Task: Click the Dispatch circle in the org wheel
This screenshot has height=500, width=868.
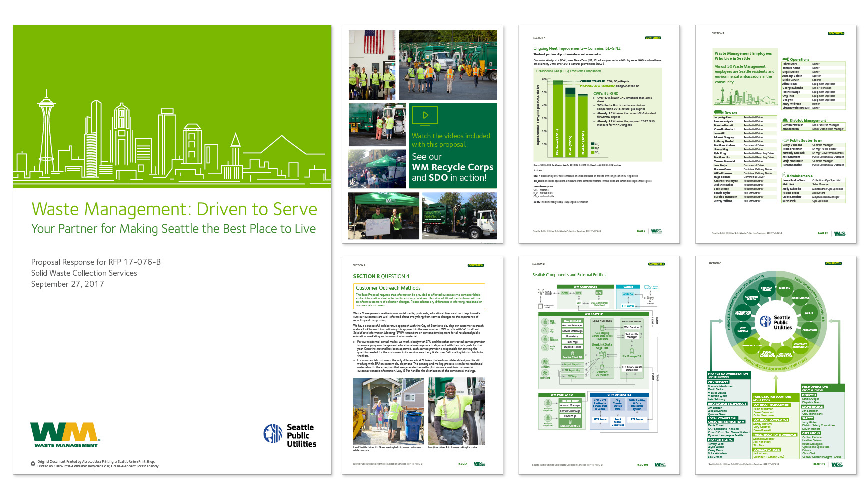Action: point(784,288)
